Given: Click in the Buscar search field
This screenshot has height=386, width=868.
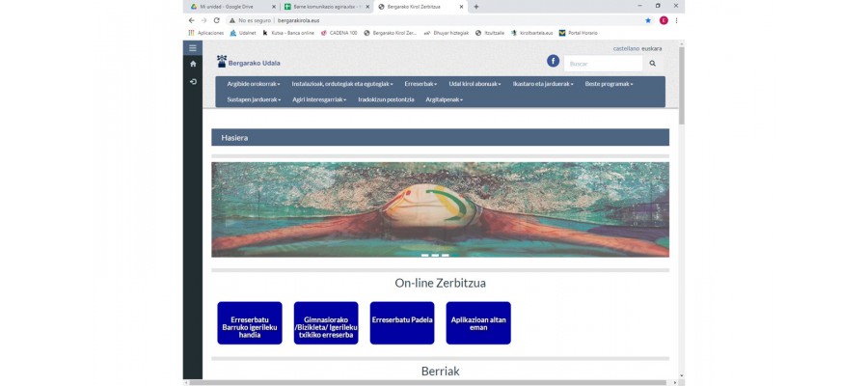Looking at the screenshot, I should 603,64.
